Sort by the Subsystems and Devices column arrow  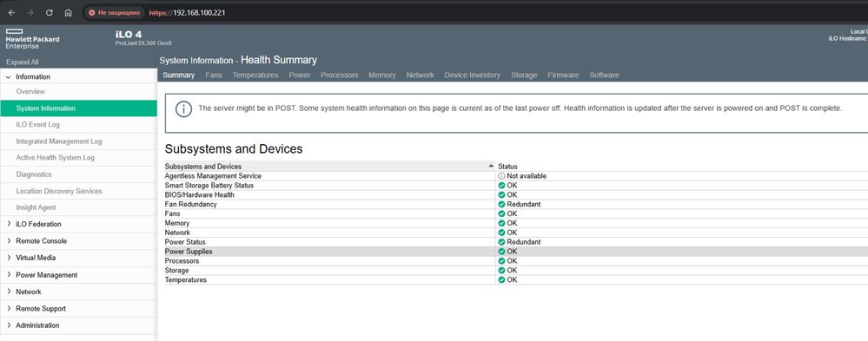click(491, 167)
